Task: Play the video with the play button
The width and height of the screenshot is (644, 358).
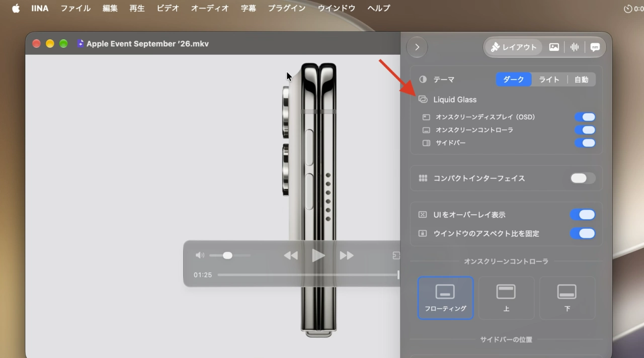Action: [x=318, y=255]
